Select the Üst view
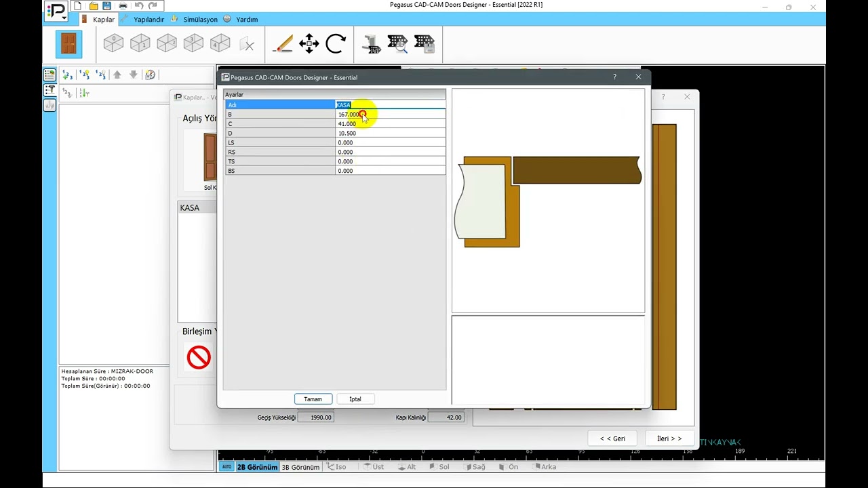Image resolution: width=868 pixels, height=488 pixels. [x=374, y=467]
